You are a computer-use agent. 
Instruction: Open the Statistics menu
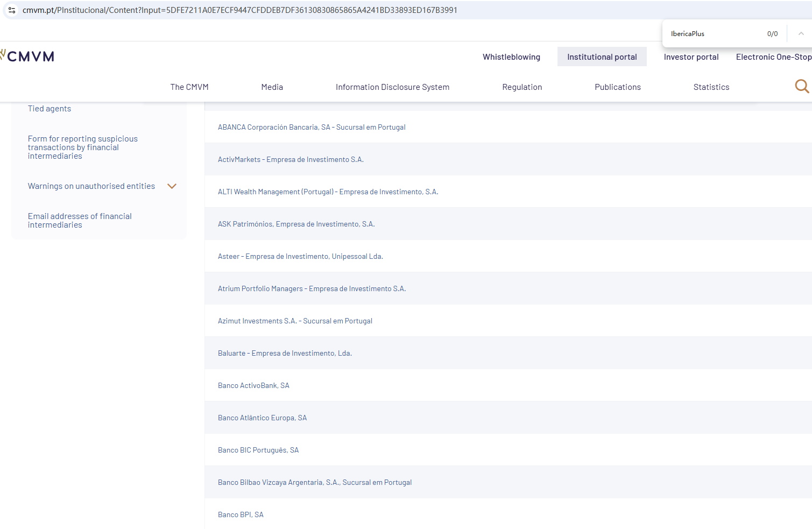click(x=711, y=87)
